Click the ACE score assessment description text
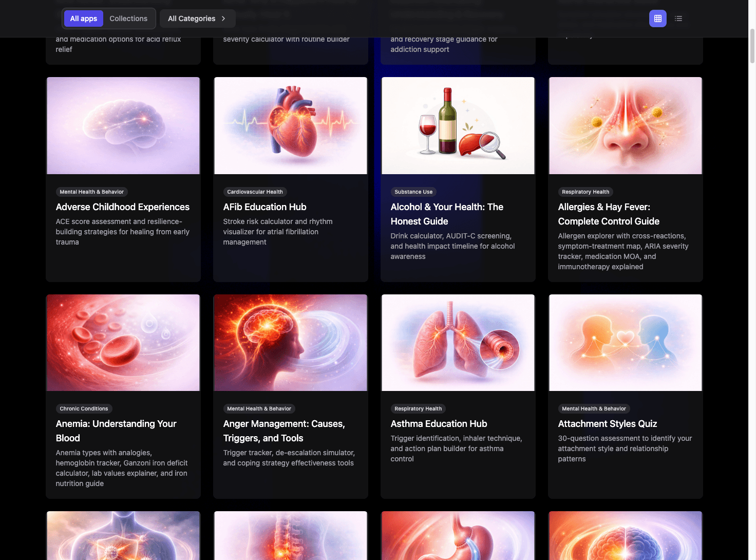 [x=123, y=232]
